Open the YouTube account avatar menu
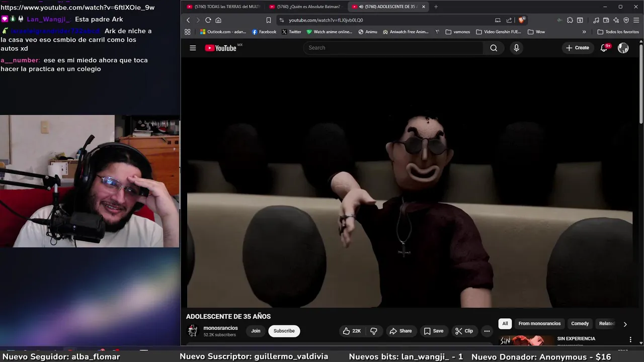The height and width of the screenshot is (362, 644). tap(623, 48)
